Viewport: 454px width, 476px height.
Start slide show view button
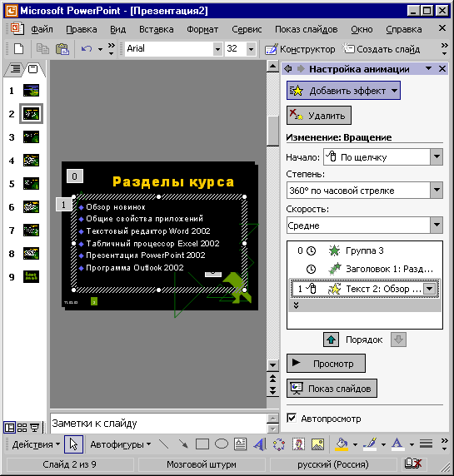(x=35, y=428)
